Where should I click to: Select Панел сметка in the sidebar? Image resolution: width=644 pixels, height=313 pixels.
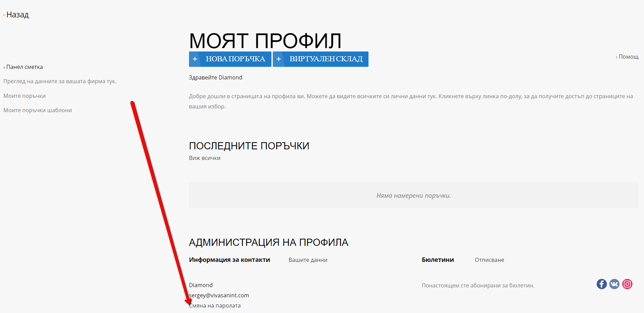[x=23, y=67]
